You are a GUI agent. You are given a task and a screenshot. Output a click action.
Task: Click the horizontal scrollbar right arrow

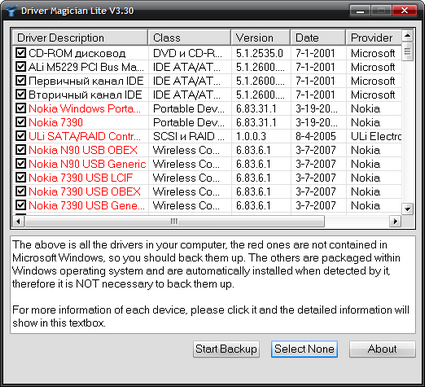[x=395, y=221]
